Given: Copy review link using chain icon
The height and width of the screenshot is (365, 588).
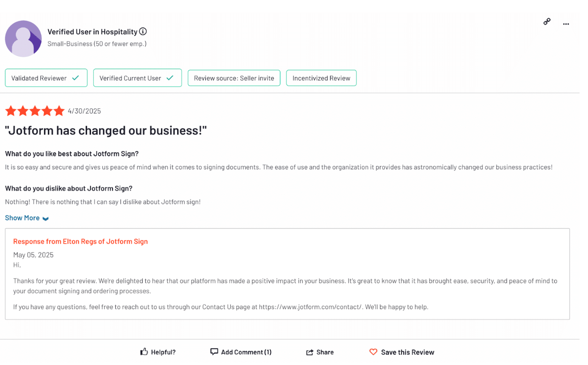Looking at the screenshot, I should click(547, 22).
